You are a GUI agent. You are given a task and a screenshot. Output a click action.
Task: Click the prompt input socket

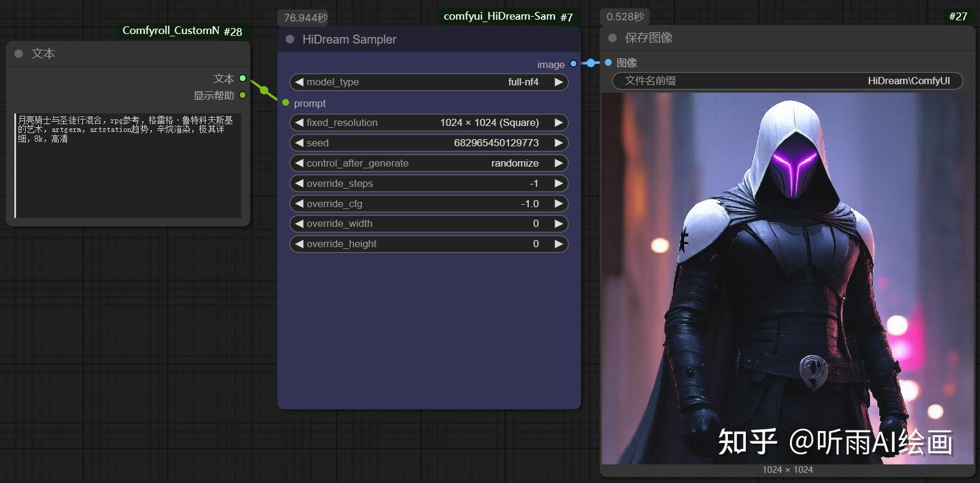286,103
